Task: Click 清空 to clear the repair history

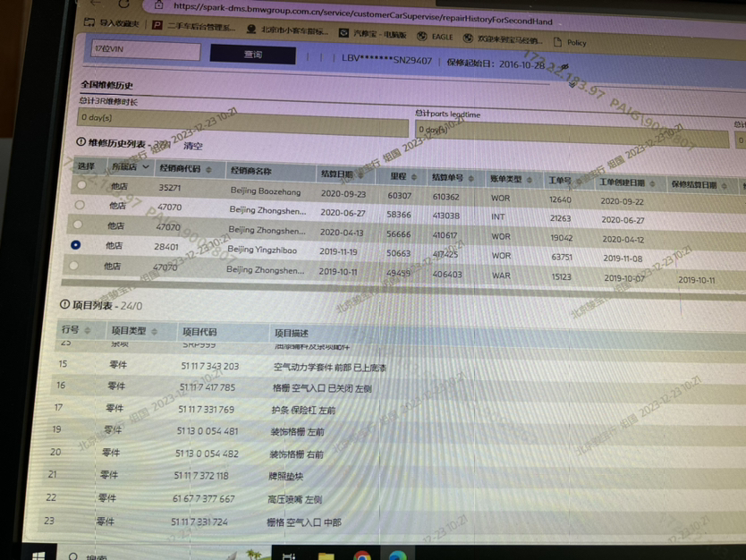Action: pos(192,146)
